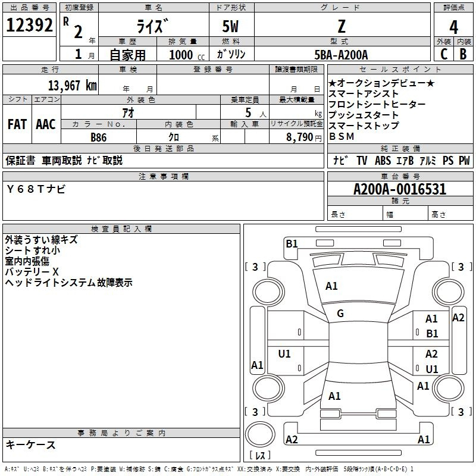476x476 pixels.
Task: Select the grade value Z
Action: [x=342, y=26]
